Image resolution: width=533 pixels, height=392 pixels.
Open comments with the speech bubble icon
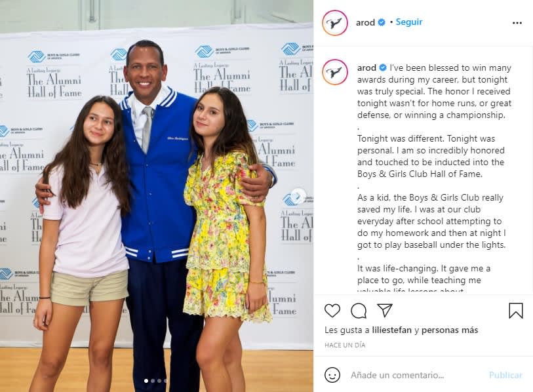(x=359, y=311)
